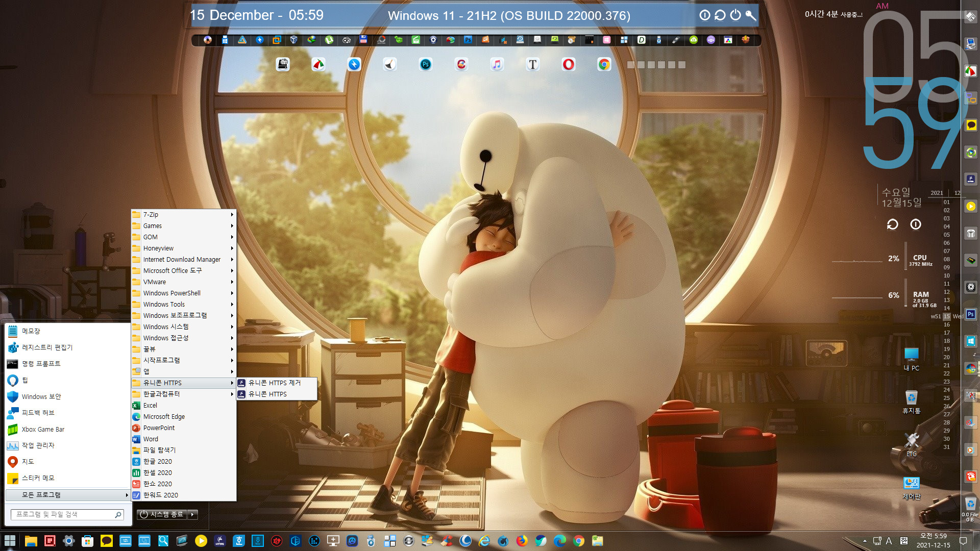Open the Opera browser dock icon

[x=569, y=64]
